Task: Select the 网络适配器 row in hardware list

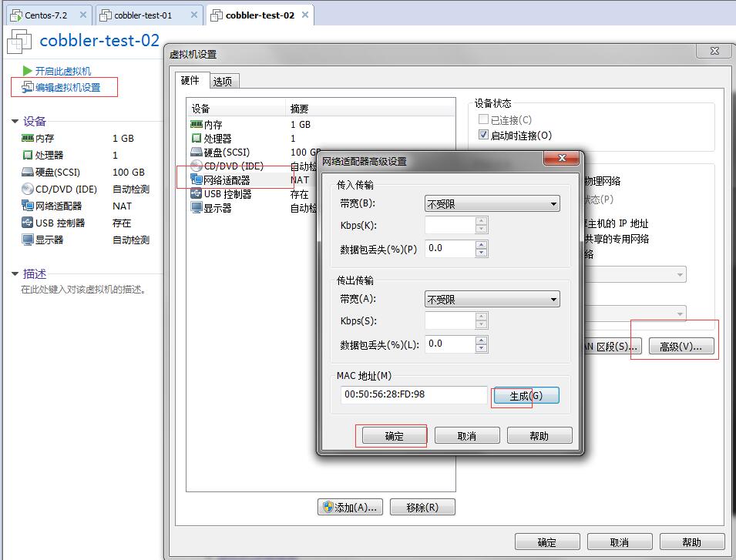Action: pyautogui.click(x=253, y=179)
